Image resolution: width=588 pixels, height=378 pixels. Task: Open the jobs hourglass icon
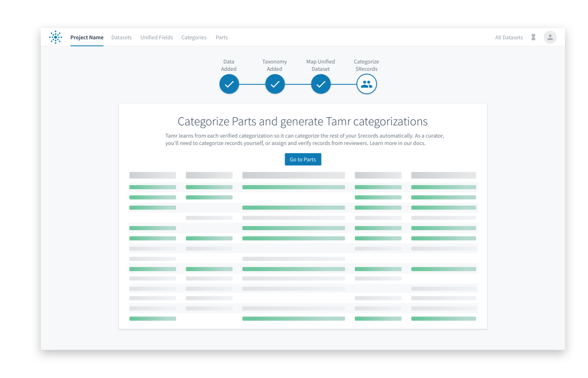tap(533, 37)
